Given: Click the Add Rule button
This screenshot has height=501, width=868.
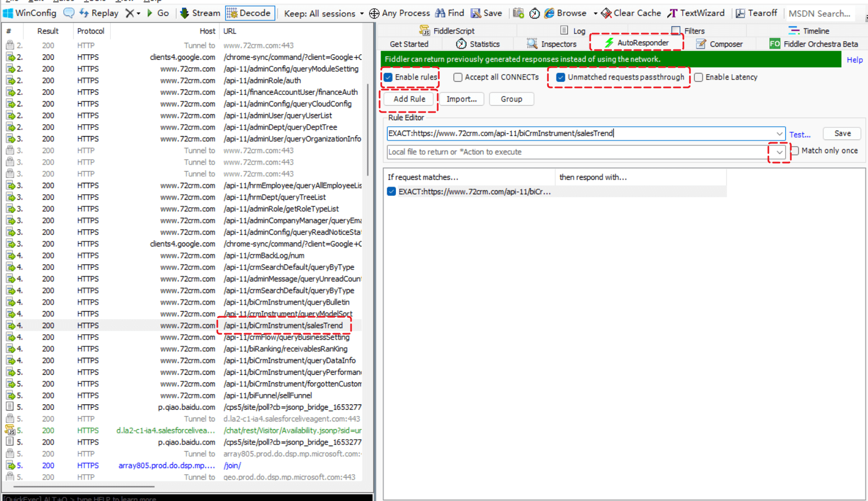Looking at the screenshot, I should click(409, 99).
